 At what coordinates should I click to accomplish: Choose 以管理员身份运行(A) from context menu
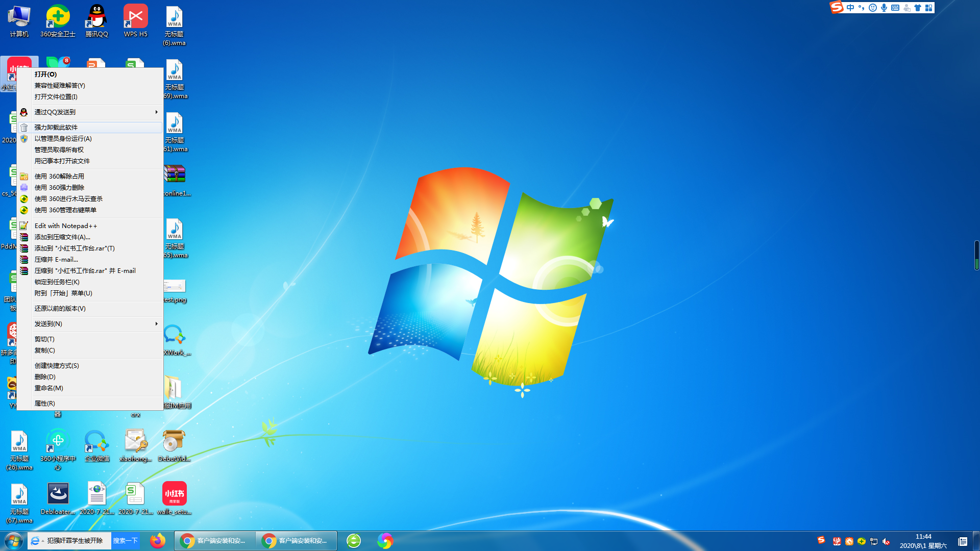(x=63, y=139)
